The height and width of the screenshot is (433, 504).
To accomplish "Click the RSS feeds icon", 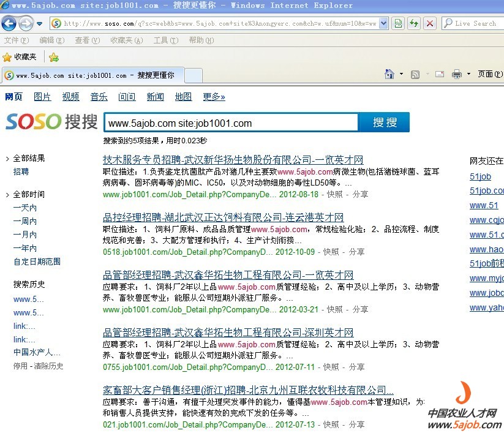I will 415,74.
